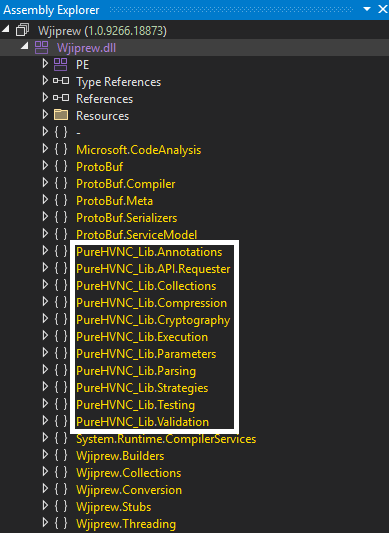
Task: Expand the Wjiprew.Builders namespace
Action: point(45,455)
